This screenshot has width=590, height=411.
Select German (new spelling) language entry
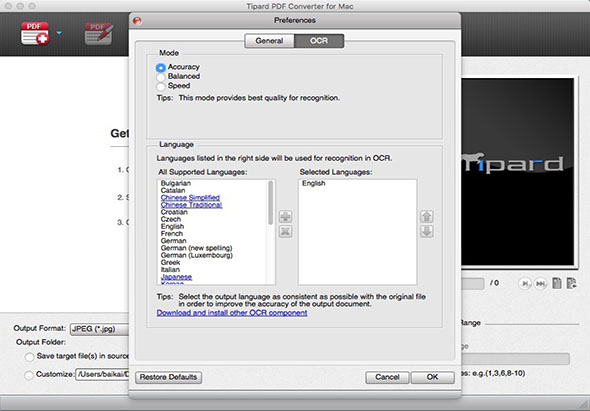coord(196,248)
